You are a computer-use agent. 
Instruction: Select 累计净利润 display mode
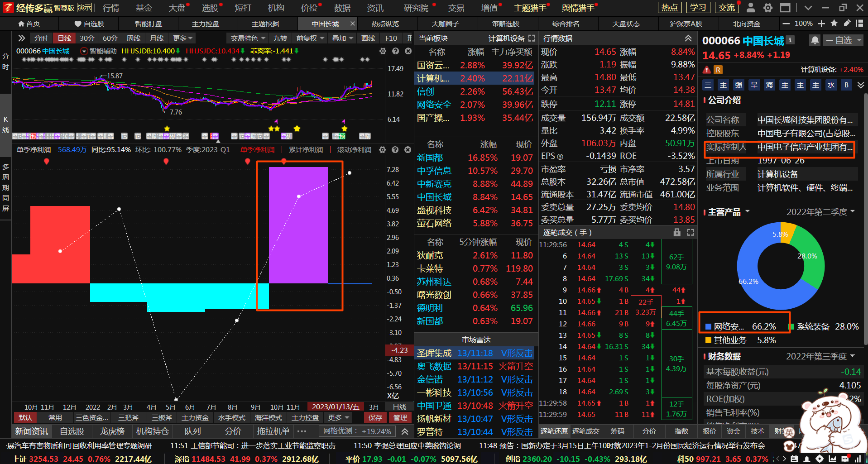click(306, 150)
